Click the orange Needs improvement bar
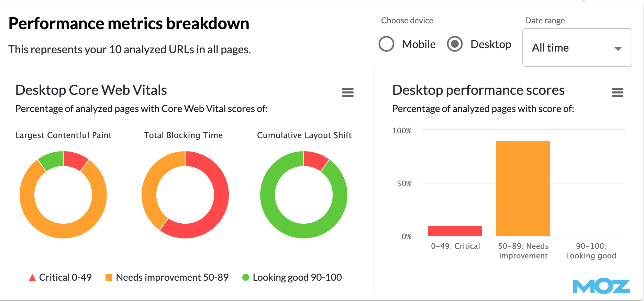The width and height of the screenshot is (644, 301). (x=523, y=188)
